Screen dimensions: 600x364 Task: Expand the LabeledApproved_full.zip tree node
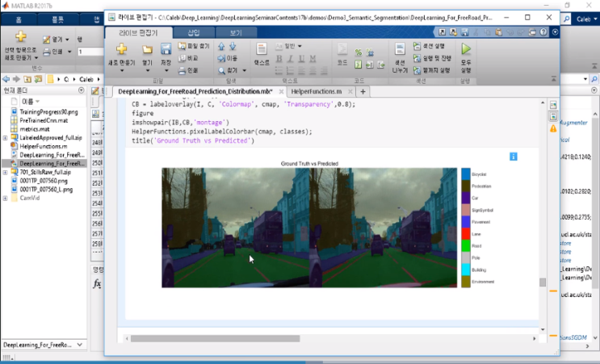5,137
